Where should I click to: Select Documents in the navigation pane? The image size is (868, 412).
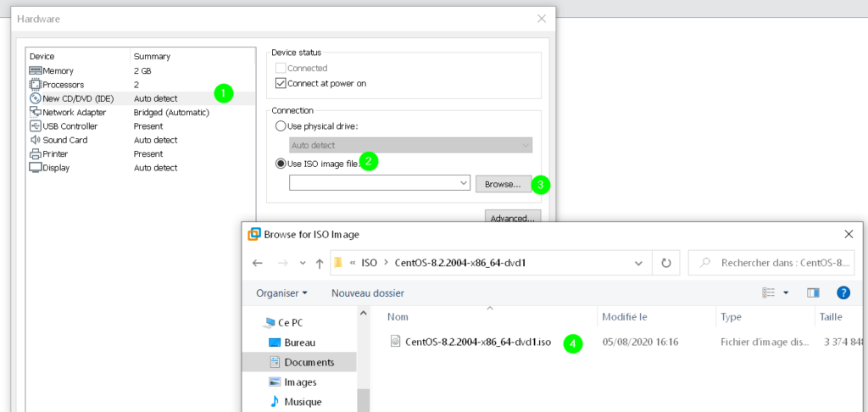click(x=309, y=362)
